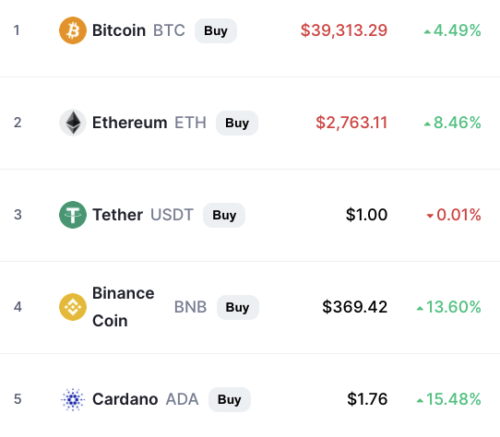Click the yellow Binance Coin logo icon
500x437 pixels.
pos(73,307)
